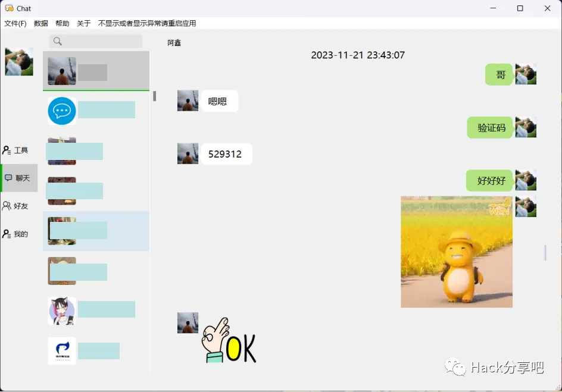Select the 好友 sidebar tab
The width and height of the screenshot is (562, 392).
(19, 206)
